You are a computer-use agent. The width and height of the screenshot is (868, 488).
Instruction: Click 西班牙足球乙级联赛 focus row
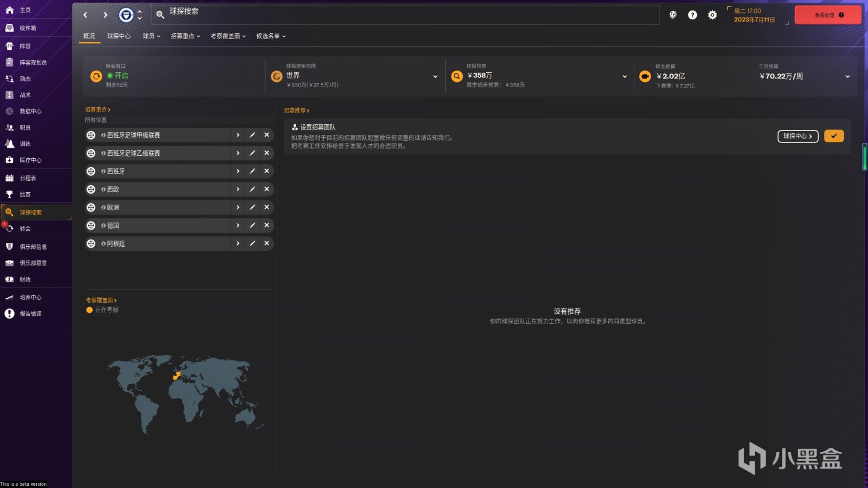point(157,153)
